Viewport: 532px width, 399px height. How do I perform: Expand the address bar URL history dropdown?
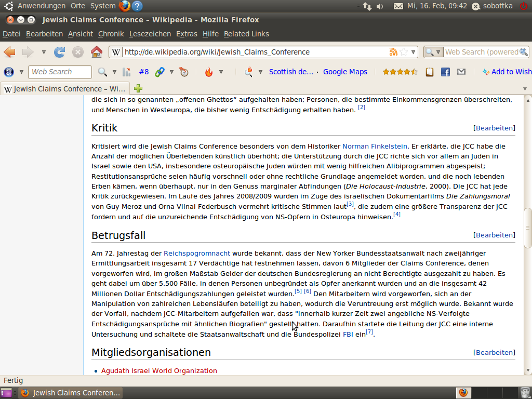pyautogui.click(x=413, y=52)
